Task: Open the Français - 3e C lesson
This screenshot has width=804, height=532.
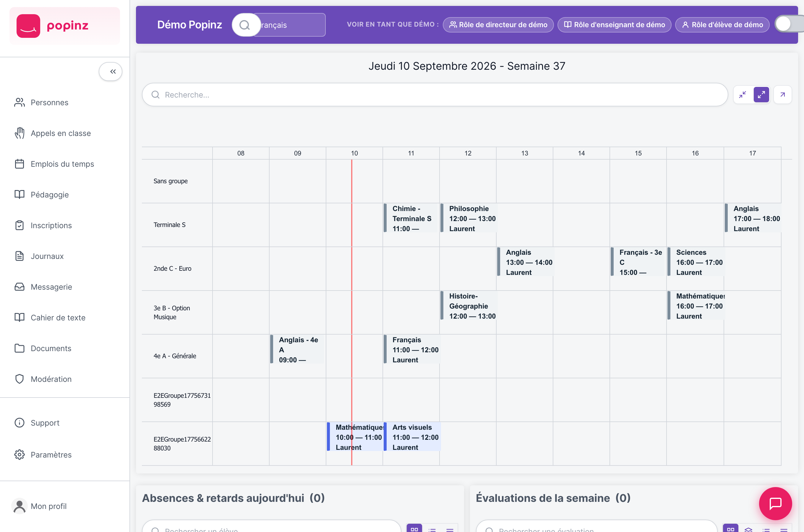Action: click(637, 262)
